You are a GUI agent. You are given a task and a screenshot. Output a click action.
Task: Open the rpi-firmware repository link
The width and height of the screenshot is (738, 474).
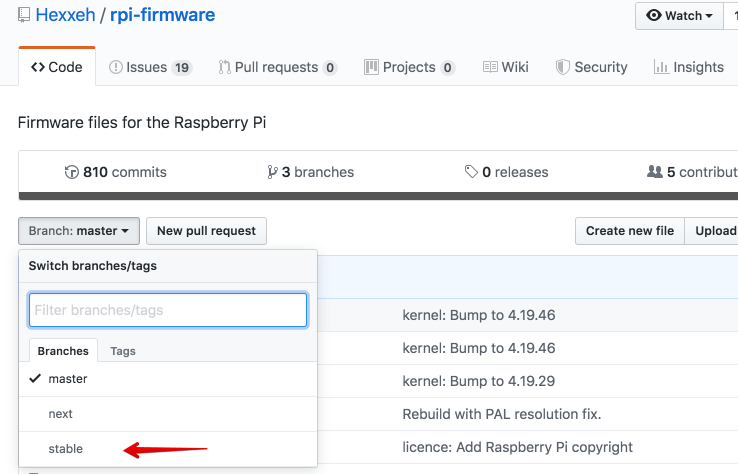tap(162, 15)
